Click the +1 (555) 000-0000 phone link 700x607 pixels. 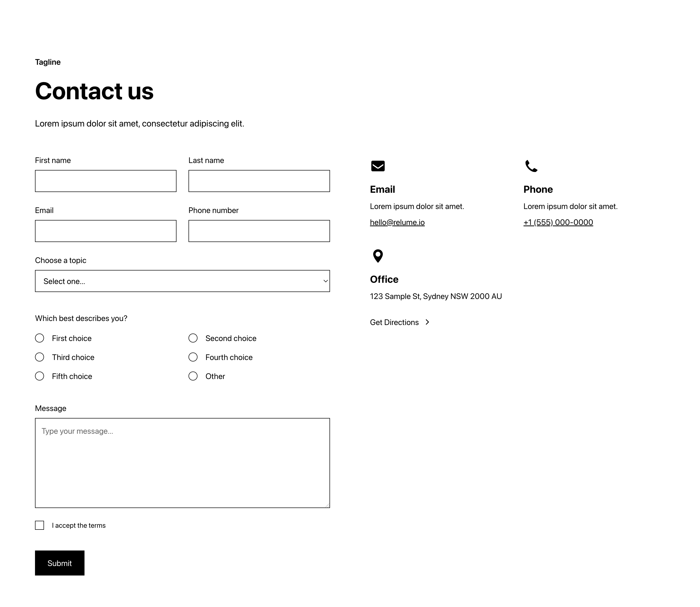pyautogui.click(x=558, y=222)
